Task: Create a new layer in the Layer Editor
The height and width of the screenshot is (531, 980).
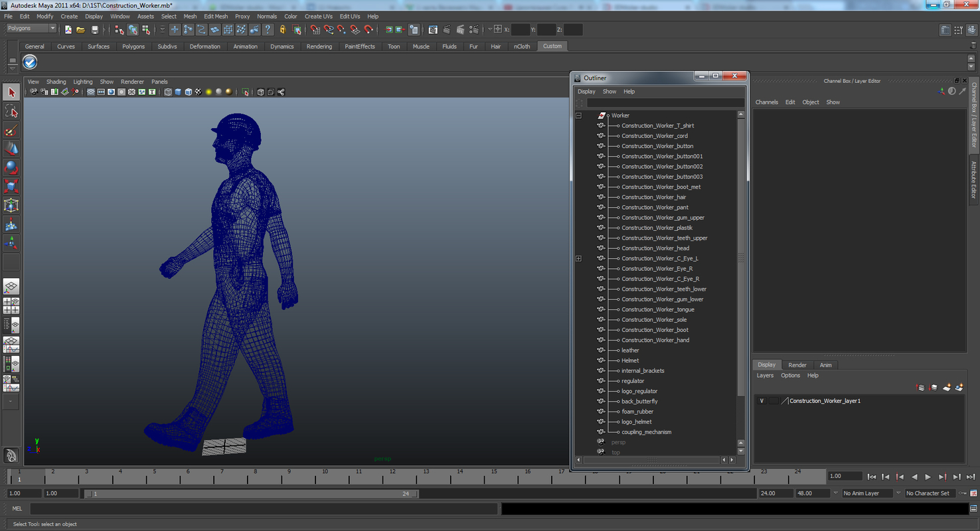Action: pyautogui.click(x=947, y=388)
